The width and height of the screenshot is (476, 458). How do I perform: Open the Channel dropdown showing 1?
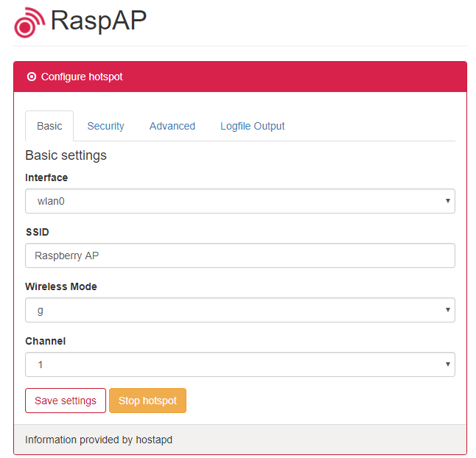tap(239, 364)
